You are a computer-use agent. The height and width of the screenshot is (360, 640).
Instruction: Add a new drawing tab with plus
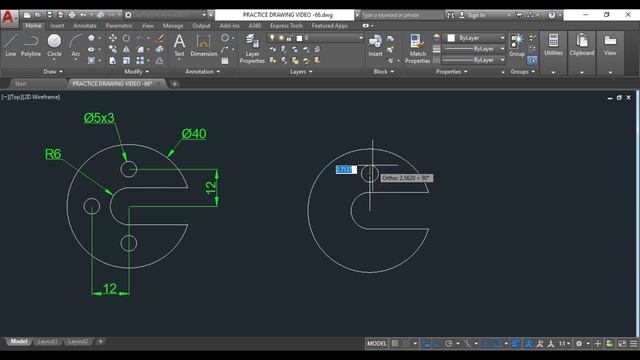click(x=175, y=84)
